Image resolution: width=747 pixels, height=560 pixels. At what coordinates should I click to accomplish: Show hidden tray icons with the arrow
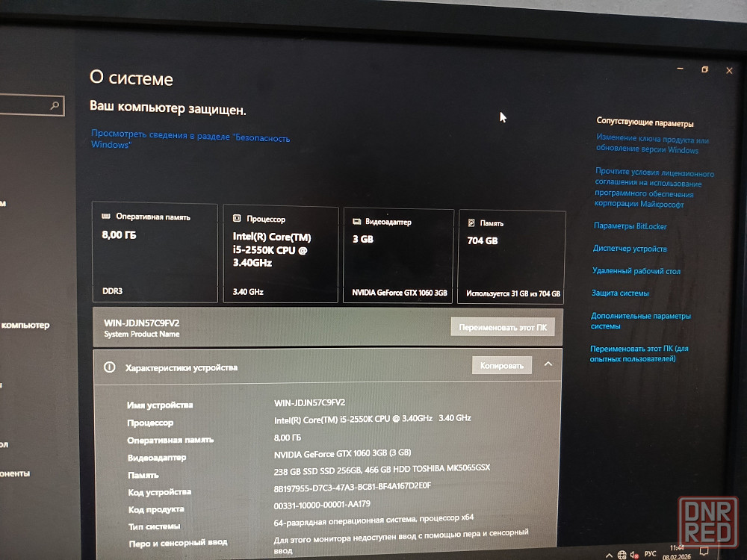tap(607, 555)
